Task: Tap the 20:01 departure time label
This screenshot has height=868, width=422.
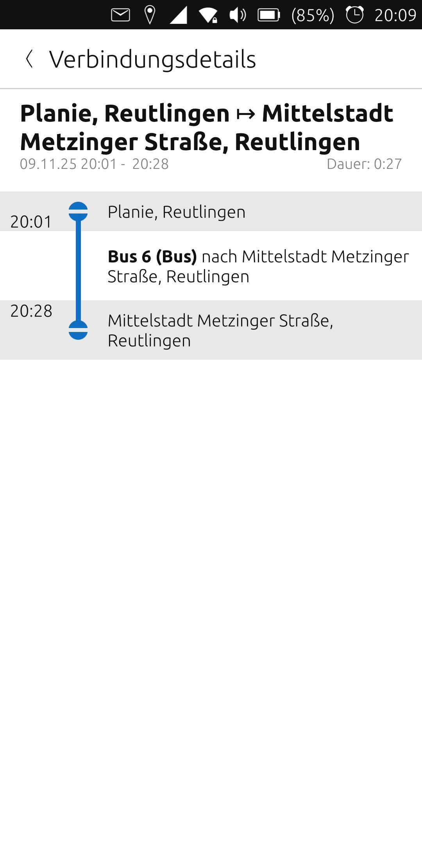Action: point(31,222)
